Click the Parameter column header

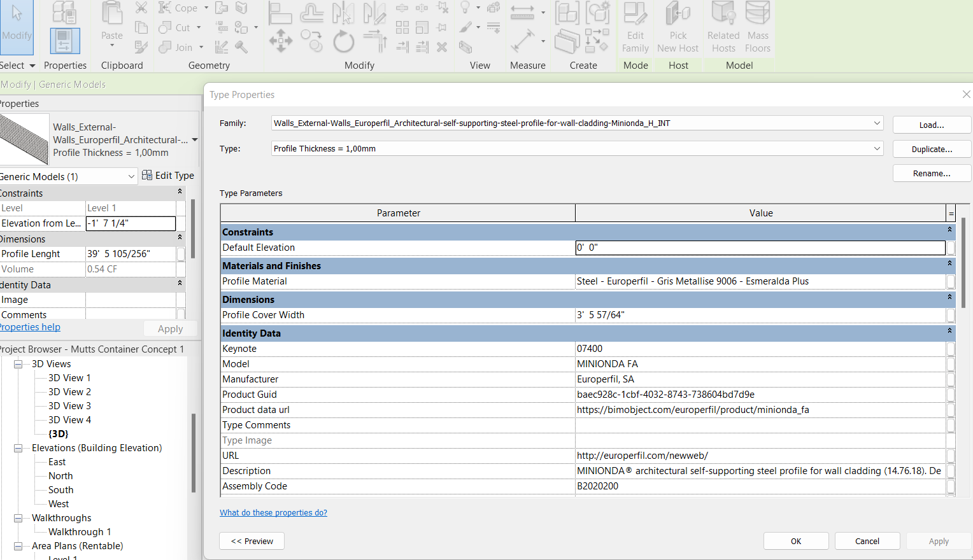pyautogui.click(x=398, y=213)
